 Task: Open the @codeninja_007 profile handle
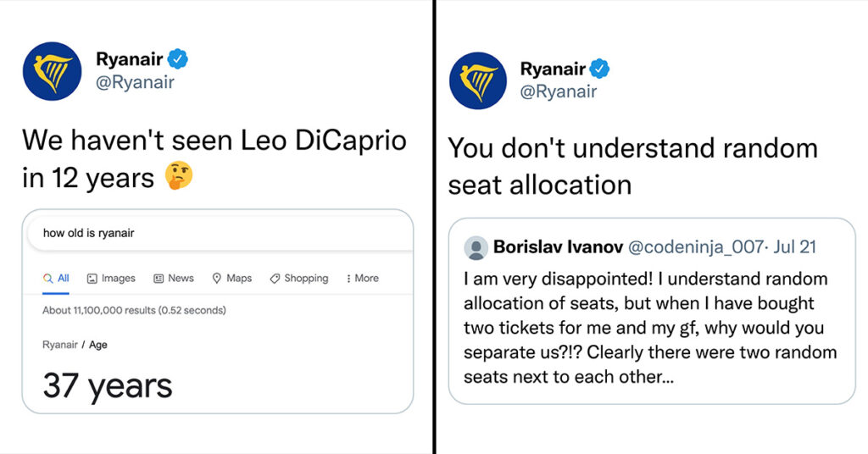pos(696,246)
